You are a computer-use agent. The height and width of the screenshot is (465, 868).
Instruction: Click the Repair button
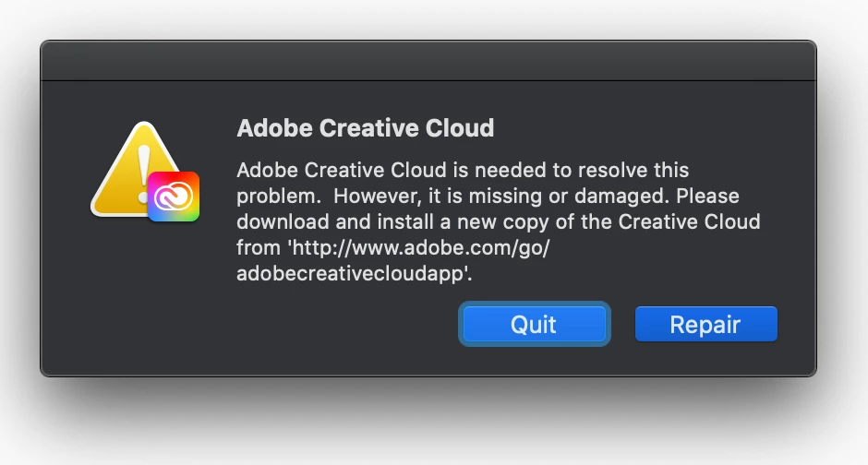[x=705, y=324]
